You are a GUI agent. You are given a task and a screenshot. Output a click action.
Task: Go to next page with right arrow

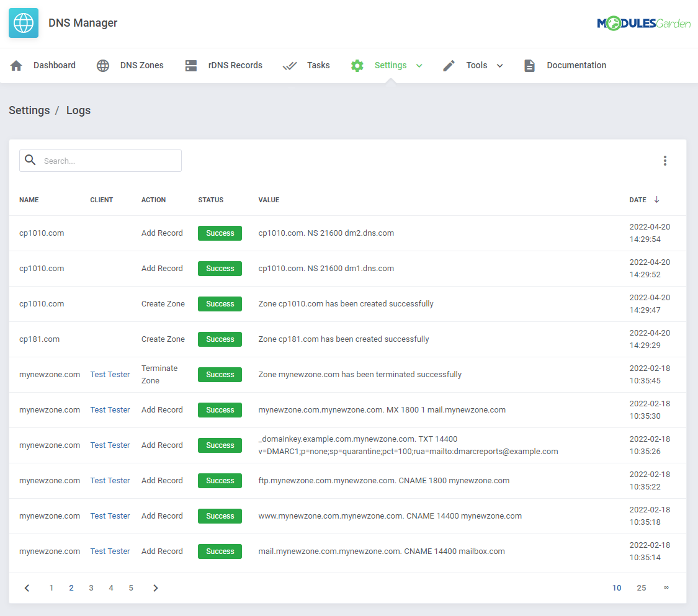pos(155,588)
